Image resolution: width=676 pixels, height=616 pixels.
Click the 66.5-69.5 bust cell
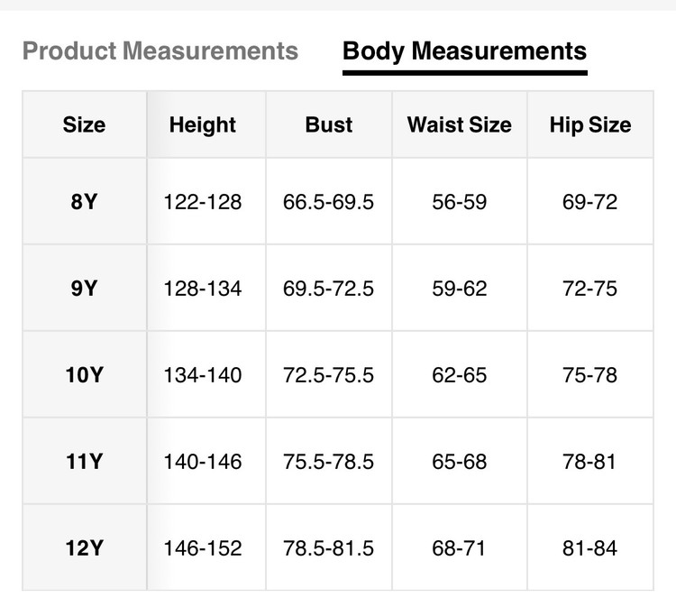click(x=328, y=202)
